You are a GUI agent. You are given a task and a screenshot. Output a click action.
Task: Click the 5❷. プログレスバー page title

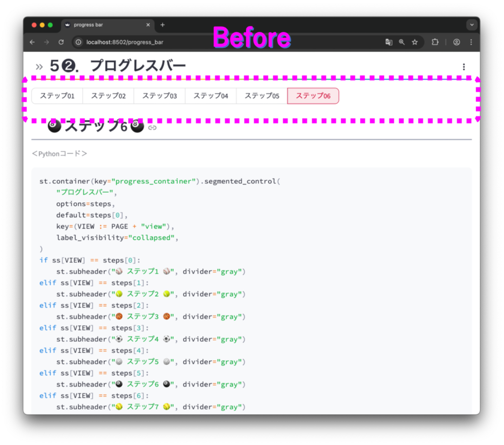118,66
